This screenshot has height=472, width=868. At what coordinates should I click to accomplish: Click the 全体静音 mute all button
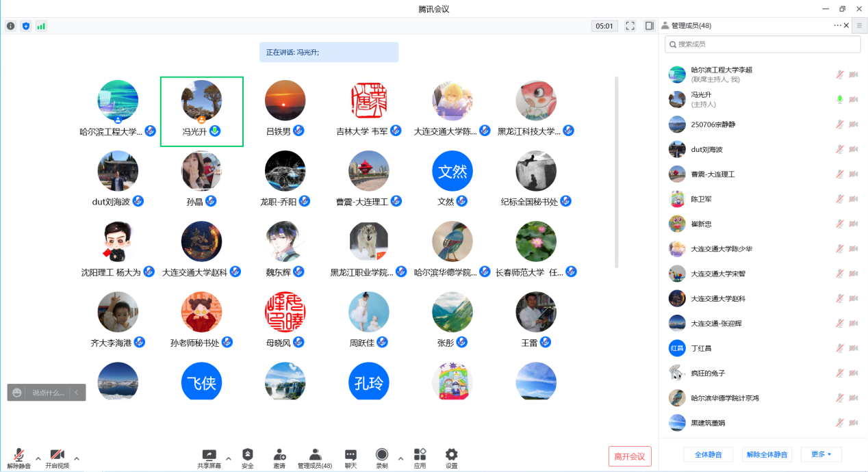[x=708, y=454]
